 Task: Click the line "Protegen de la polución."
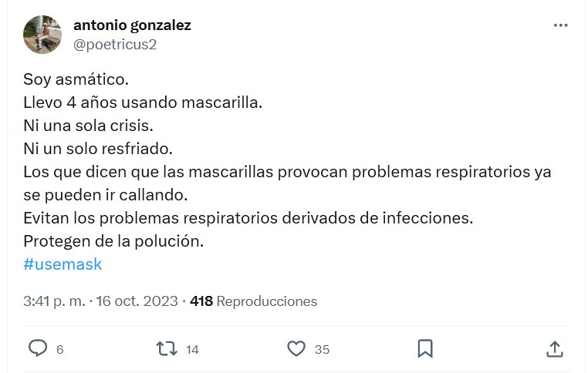point(113,241)
